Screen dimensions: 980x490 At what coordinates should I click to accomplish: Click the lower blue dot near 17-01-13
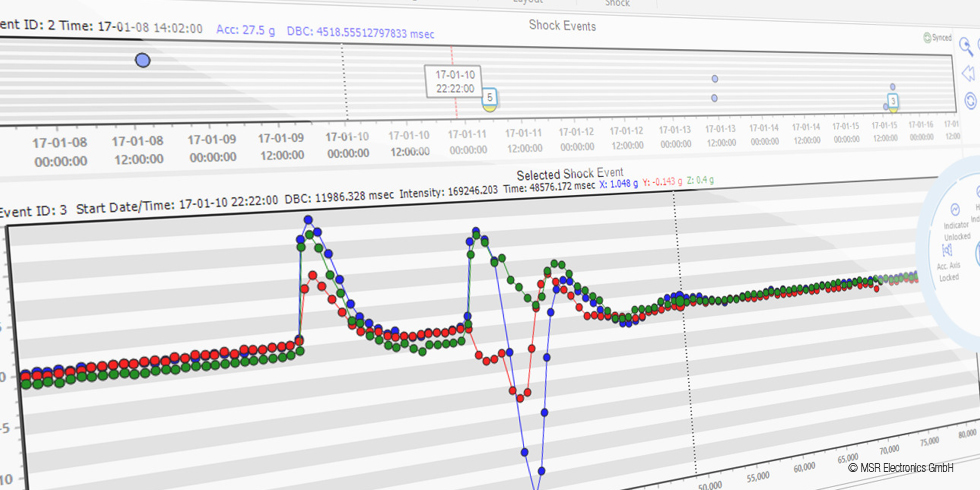click(x=714, y=98)
